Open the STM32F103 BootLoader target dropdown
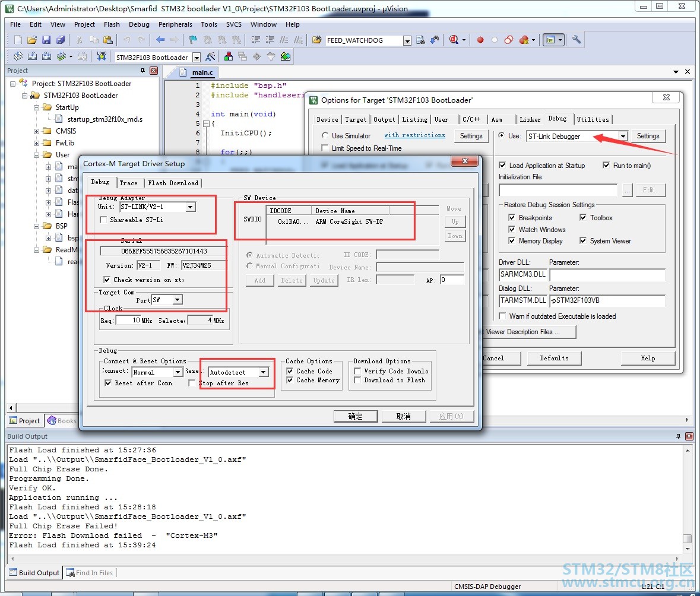 click(x=197, y=57)
